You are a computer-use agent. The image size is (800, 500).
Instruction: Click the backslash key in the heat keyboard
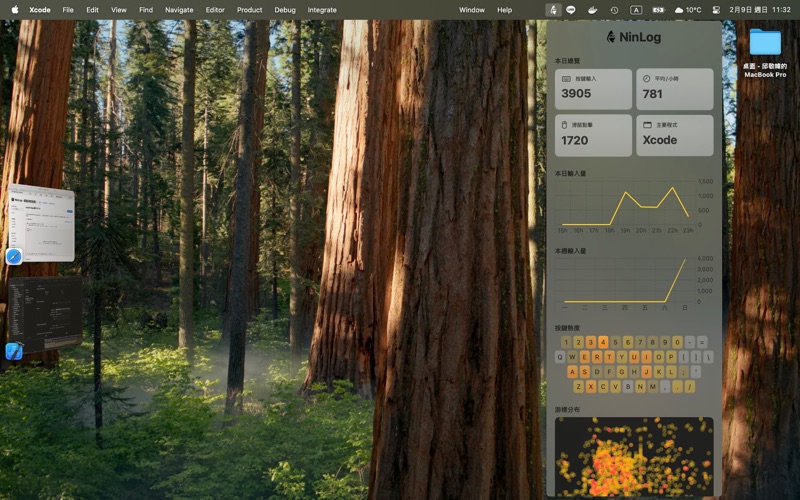click(708, 357)
